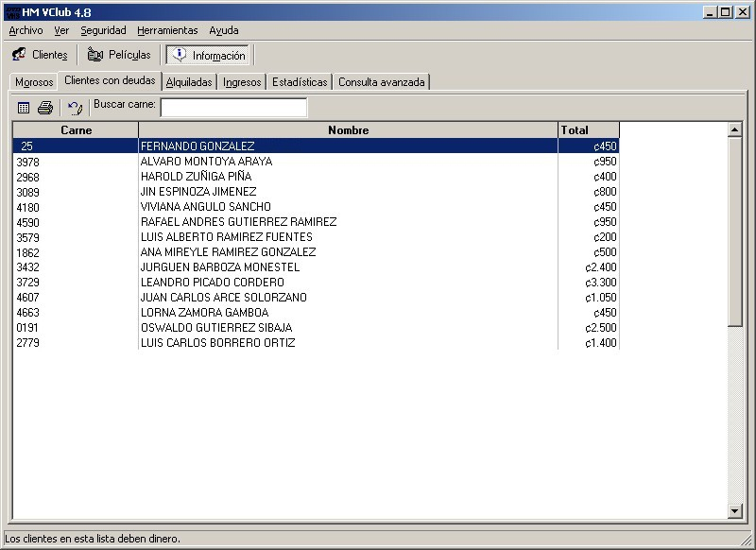
Task: Switch to the Morosos tab
Action: 34,82
